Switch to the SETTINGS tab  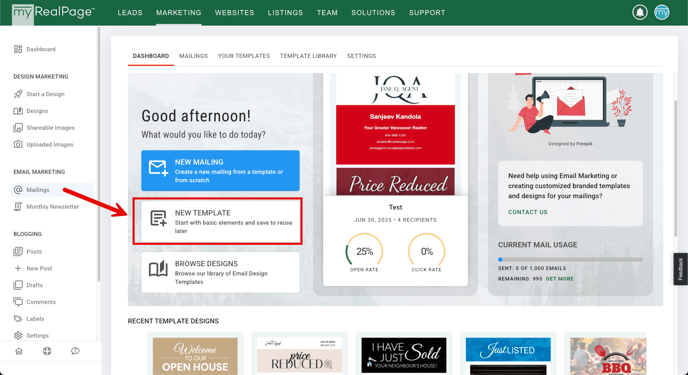tap(362, 56)
